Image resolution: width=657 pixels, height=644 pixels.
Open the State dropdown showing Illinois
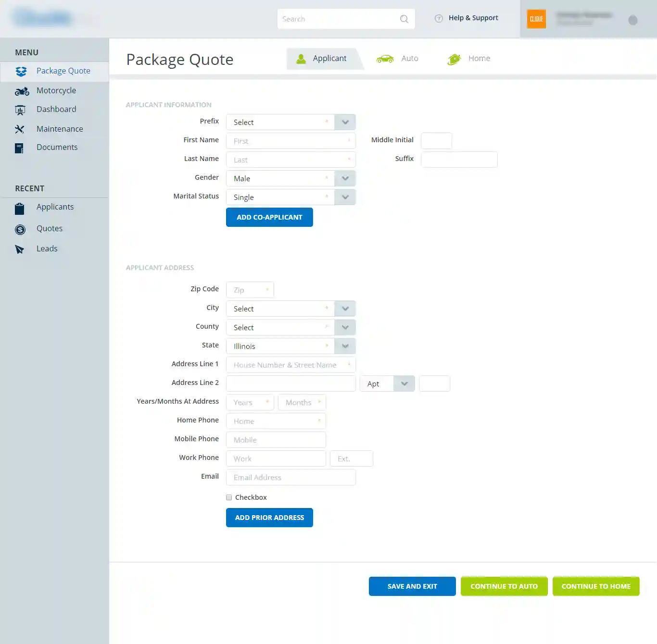(345, 346)
